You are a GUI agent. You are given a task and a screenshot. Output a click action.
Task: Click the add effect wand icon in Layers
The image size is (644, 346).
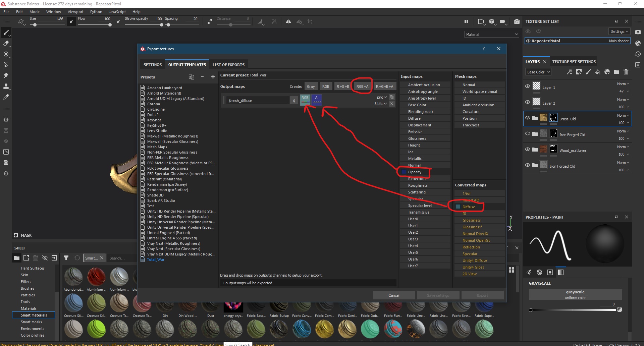(x=570, y=72)
